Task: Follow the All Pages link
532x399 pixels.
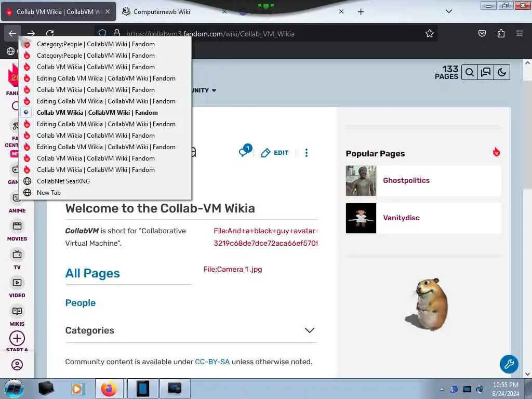Action: 92,273
